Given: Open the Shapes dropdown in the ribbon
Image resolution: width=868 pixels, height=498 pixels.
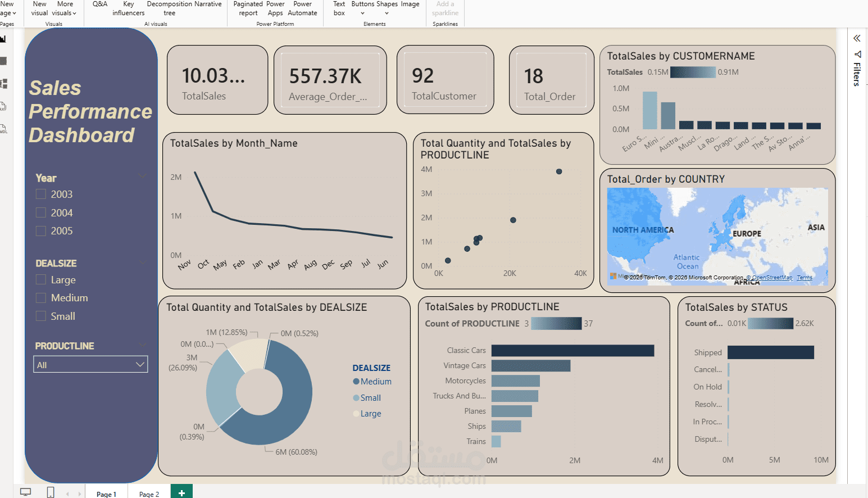Looking at the screenshot, I should point(387,8).
